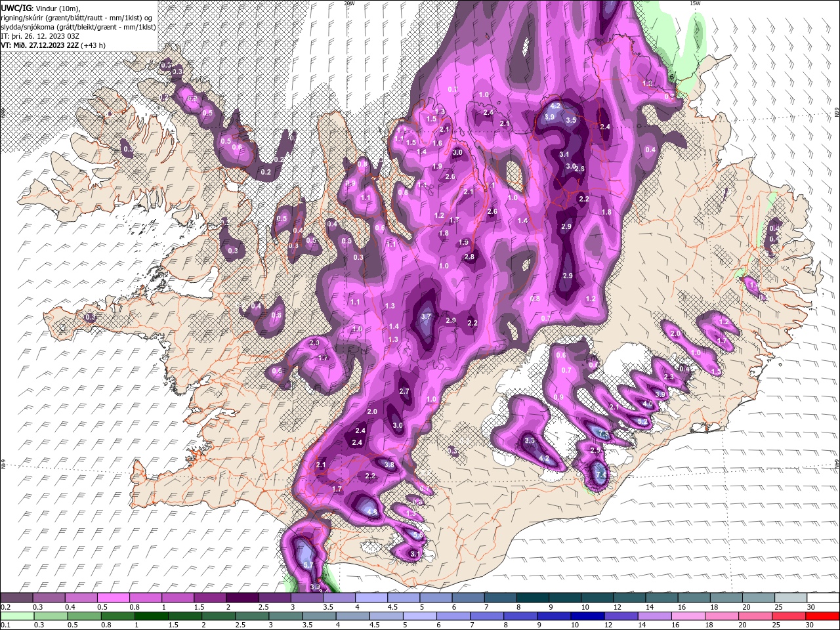Click the '4.8' precipitation value in the southwest

(x=372, y=512)
